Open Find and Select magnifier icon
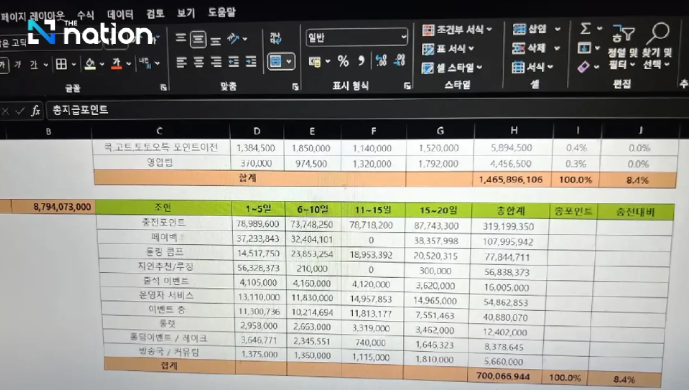The width and height of the screenshot is (689, 390). tap(660, 33)
